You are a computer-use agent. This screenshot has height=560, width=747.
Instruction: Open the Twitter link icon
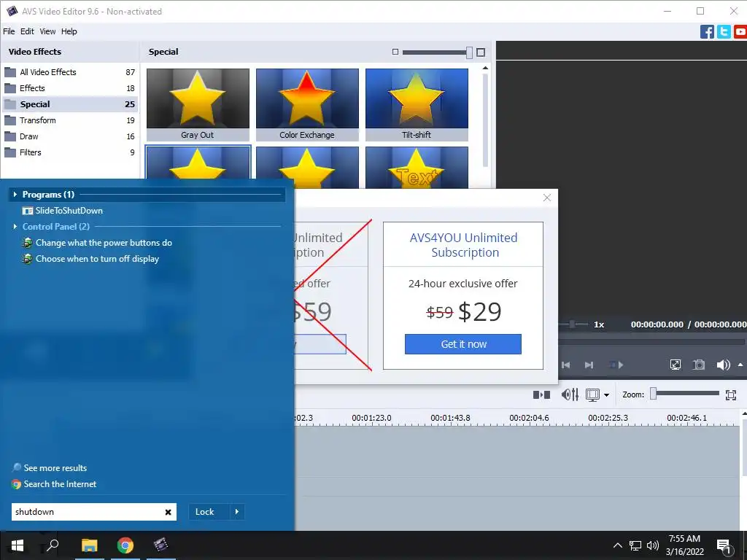[x=724, y=32]
